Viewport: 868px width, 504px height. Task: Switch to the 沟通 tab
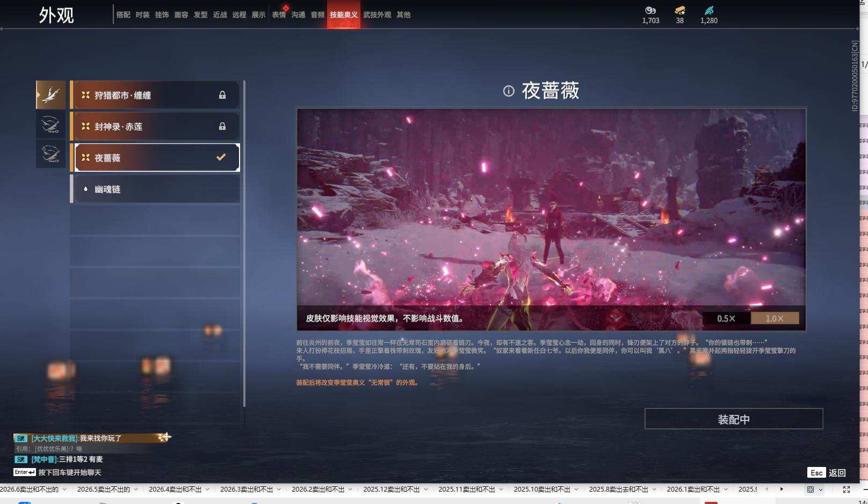point(298,14)
